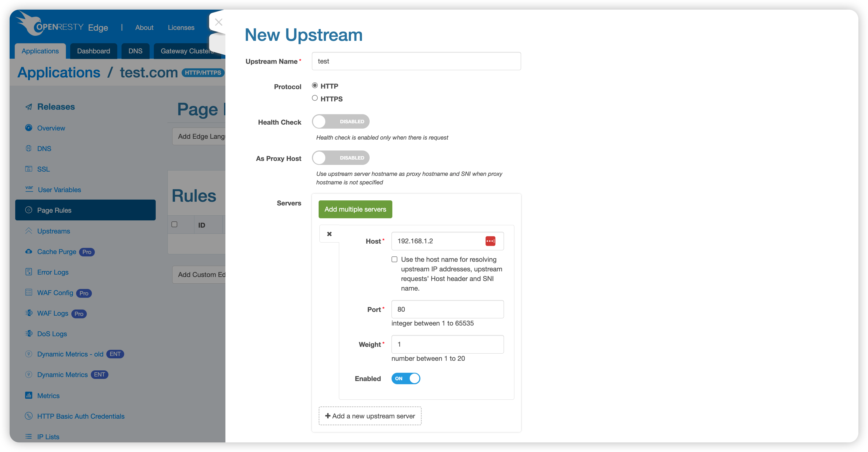Screen dimensions: 868x452
Task: Switch to the DNS top tab
Action: 135,51
